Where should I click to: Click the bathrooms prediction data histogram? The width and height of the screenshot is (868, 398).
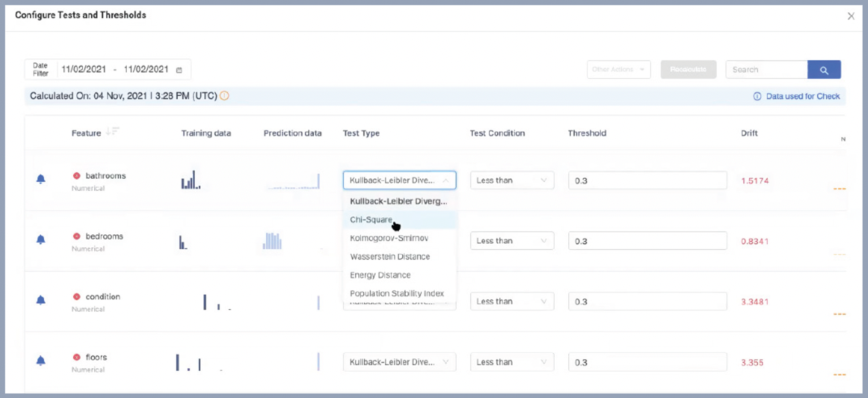click(x=294, y=181)
